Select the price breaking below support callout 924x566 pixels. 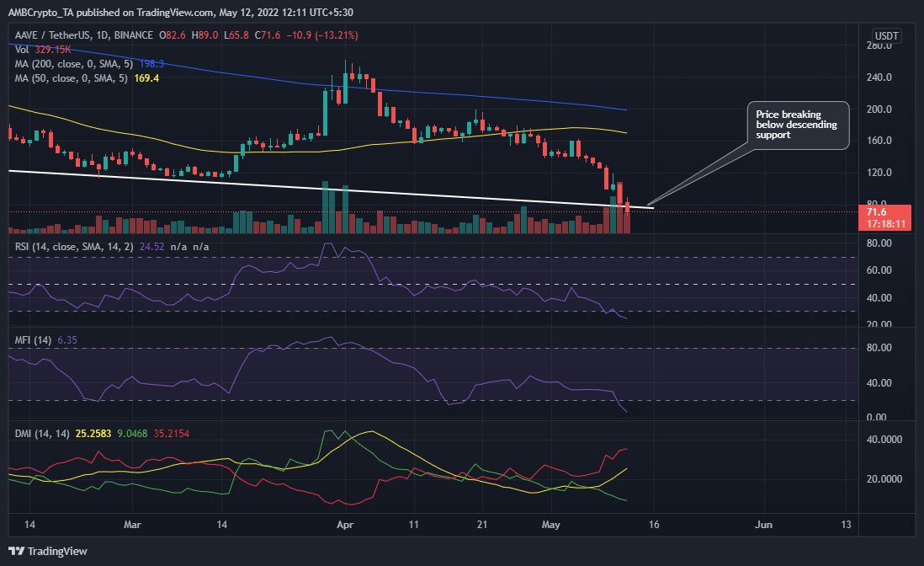[x=798, y=125]
